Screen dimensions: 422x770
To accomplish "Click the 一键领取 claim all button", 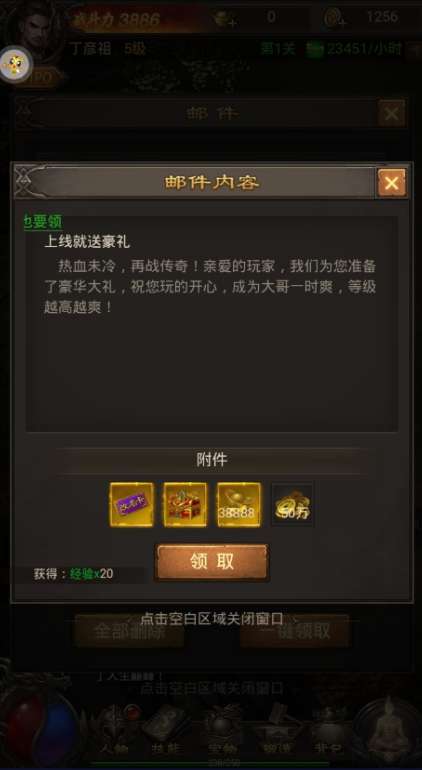I will (x=295, y=632).
